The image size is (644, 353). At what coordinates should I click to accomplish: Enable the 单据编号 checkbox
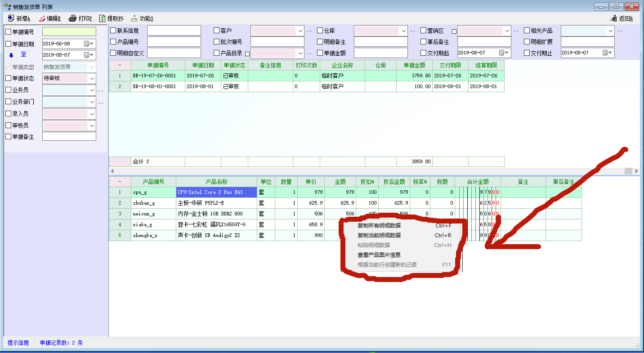(x=8, y=32)
